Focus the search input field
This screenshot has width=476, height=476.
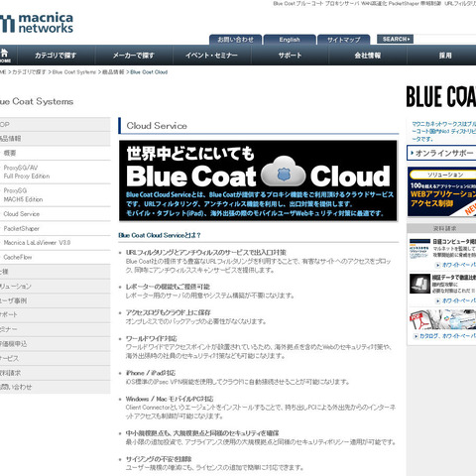pyautogui.click(x=445, y=39)
